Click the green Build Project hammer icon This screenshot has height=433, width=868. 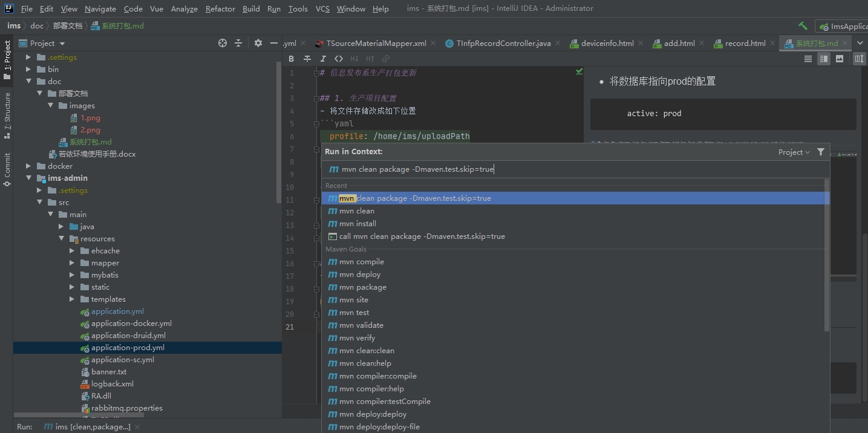803,26
